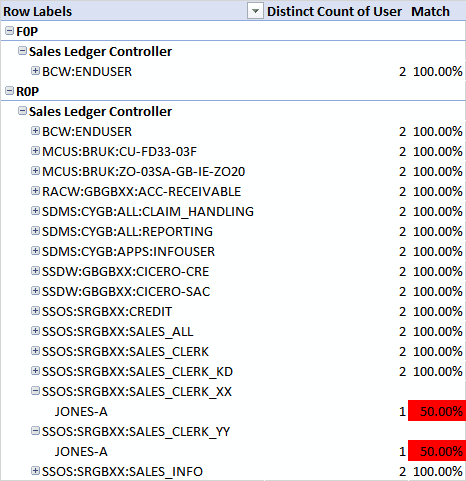Select the Match column header

coord(430,11)
